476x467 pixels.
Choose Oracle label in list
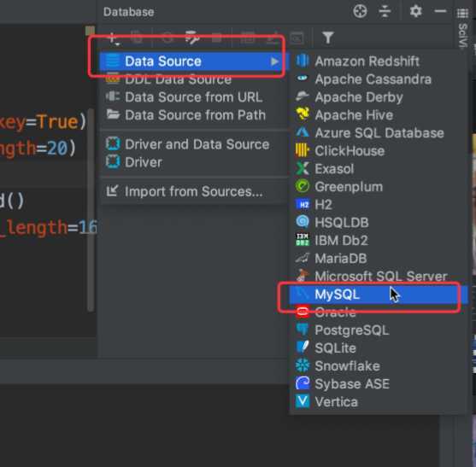tap(335, 312)
